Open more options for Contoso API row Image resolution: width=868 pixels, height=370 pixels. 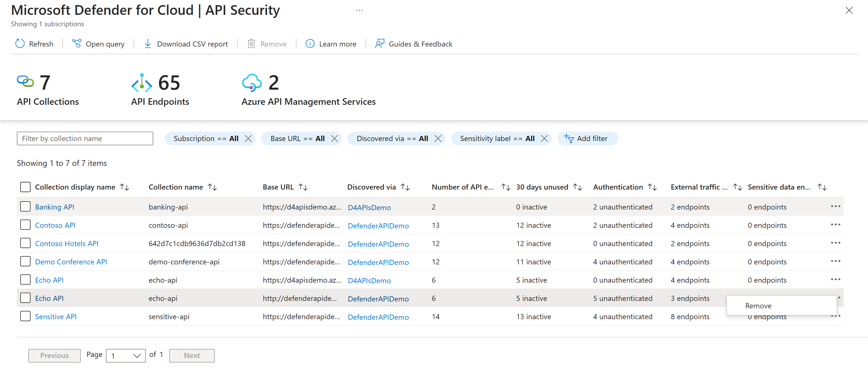pos(836,225)
